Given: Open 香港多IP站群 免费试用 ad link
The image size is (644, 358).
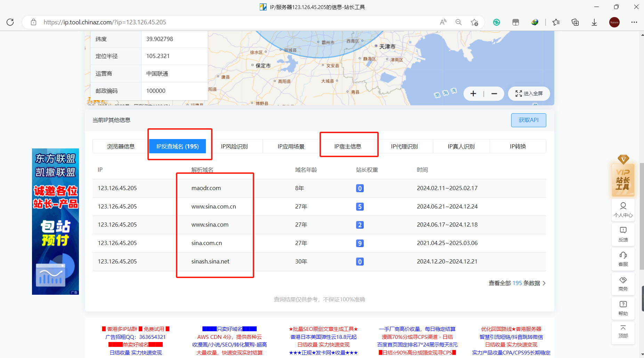Looking at the screenshot, I should coord(136,329).
